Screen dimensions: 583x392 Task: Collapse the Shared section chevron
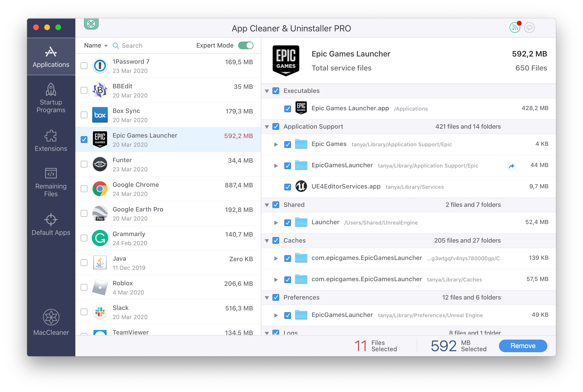tap(270, 204)
